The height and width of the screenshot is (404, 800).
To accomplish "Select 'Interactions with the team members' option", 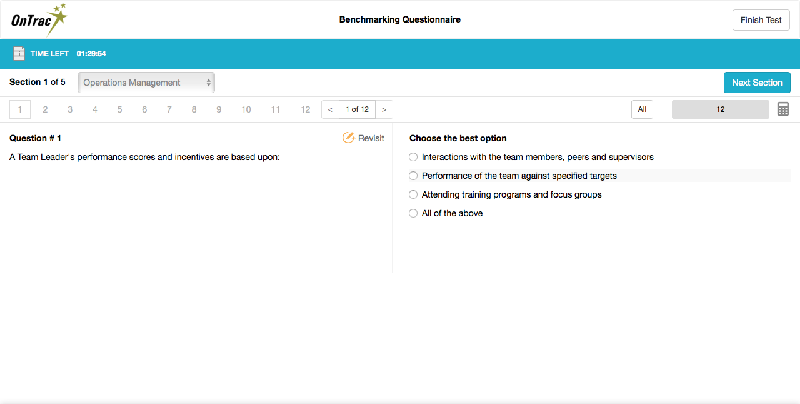I will 413,157.
